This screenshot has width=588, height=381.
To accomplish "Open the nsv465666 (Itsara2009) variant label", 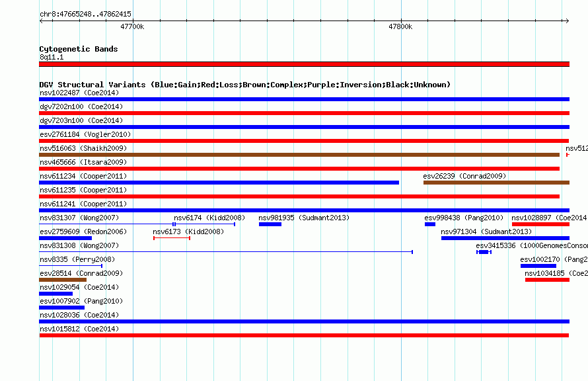I will (x=83, y=162).
